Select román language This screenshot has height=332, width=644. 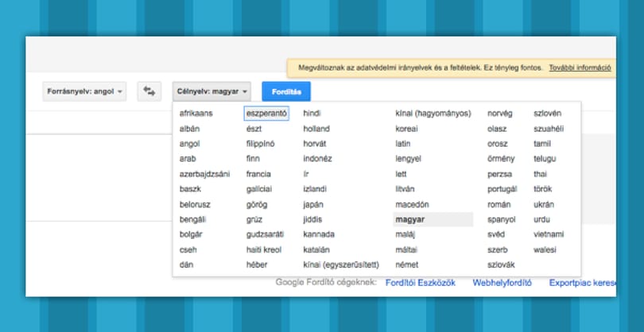point(499,204)
